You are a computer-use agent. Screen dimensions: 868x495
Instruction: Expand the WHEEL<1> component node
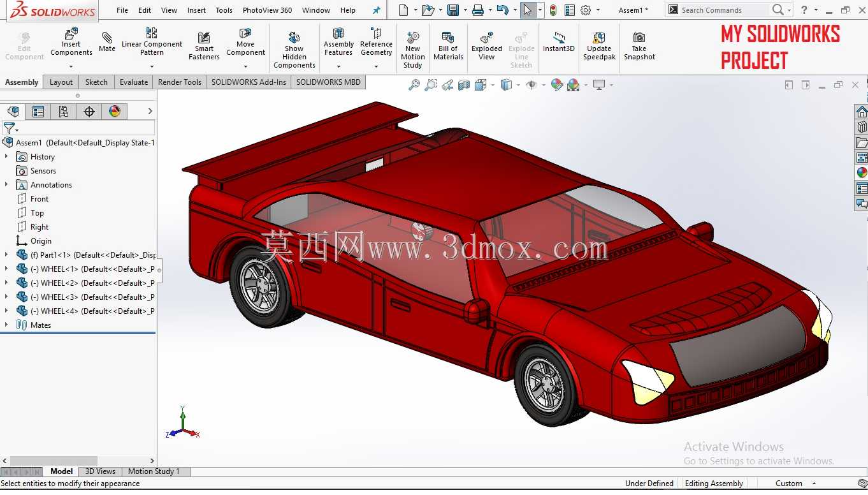pyautogui.click(x=6, y=269)
